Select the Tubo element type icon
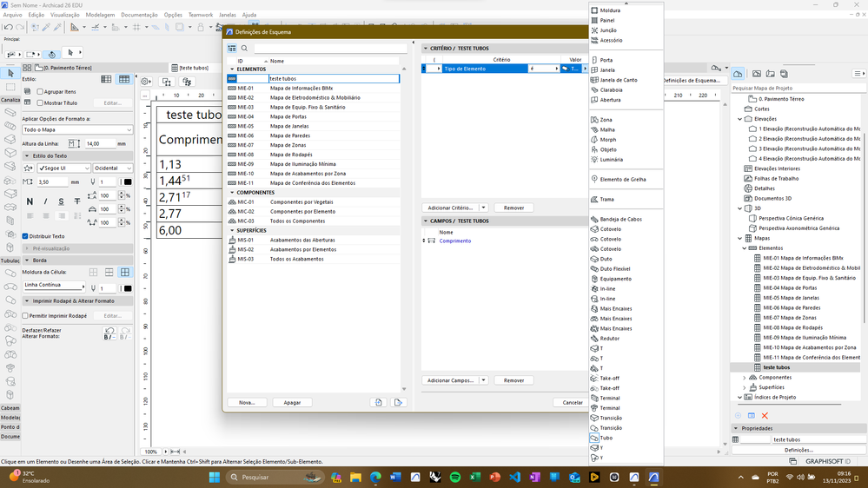Screen dimensions: 868x488 [x=594, y=438]
